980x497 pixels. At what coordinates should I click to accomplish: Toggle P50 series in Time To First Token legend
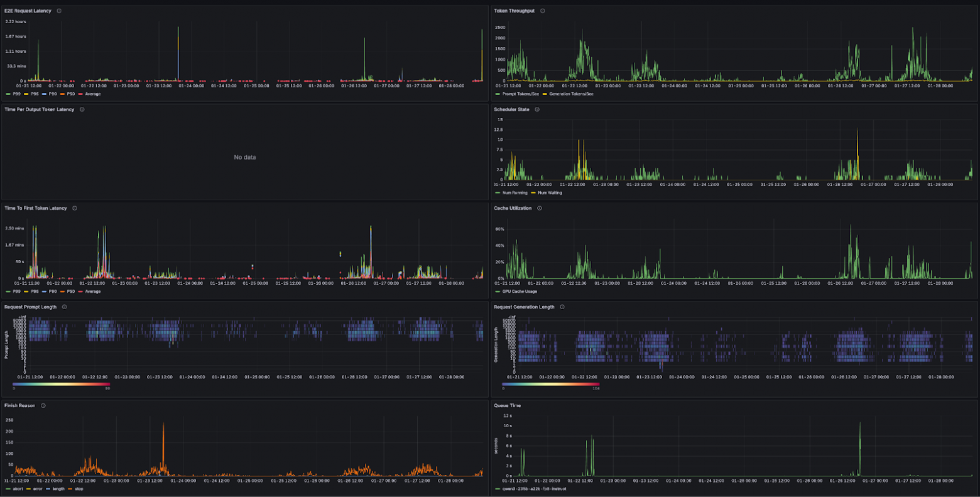[68, 292]
